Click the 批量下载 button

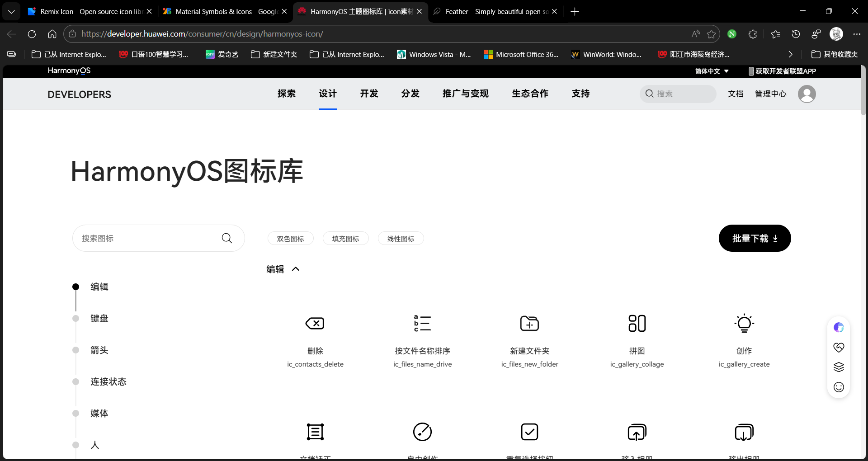coord(755,238)
